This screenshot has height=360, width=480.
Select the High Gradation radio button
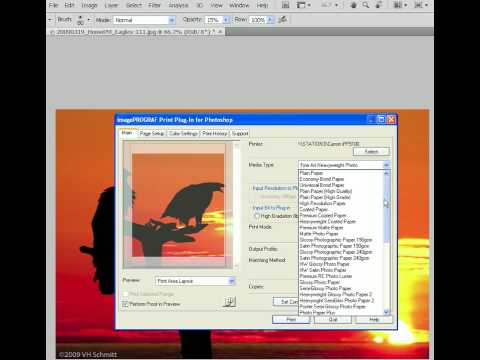point(257,216)
